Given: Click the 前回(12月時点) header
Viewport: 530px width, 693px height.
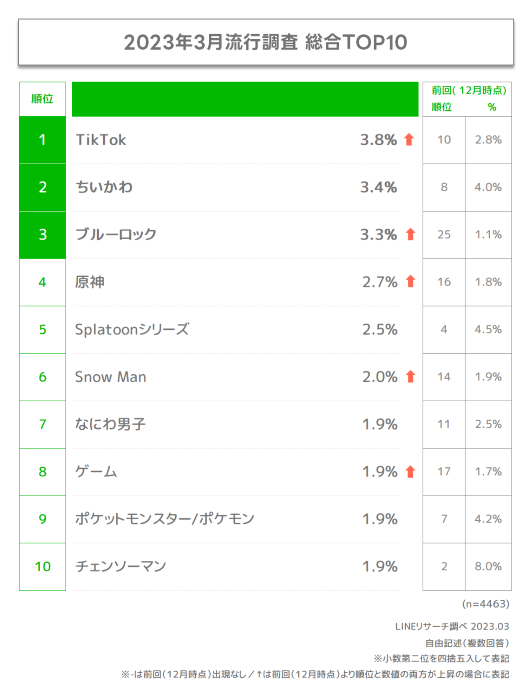Looking at the screenshot, I should [469, 90].
